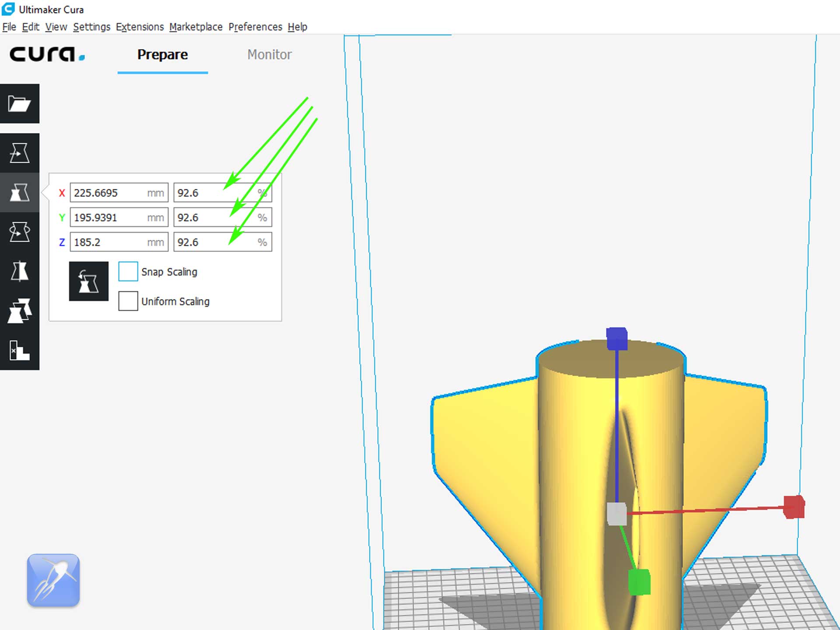Click the red X-axis scale handle
Screen dimensions: 840x630
point(794,507)
